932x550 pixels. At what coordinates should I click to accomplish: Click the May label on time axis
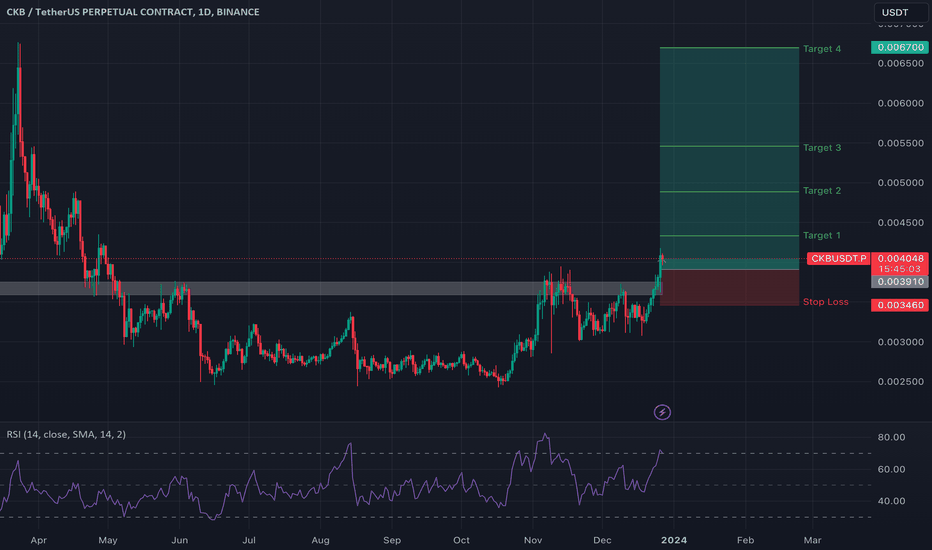108,540
